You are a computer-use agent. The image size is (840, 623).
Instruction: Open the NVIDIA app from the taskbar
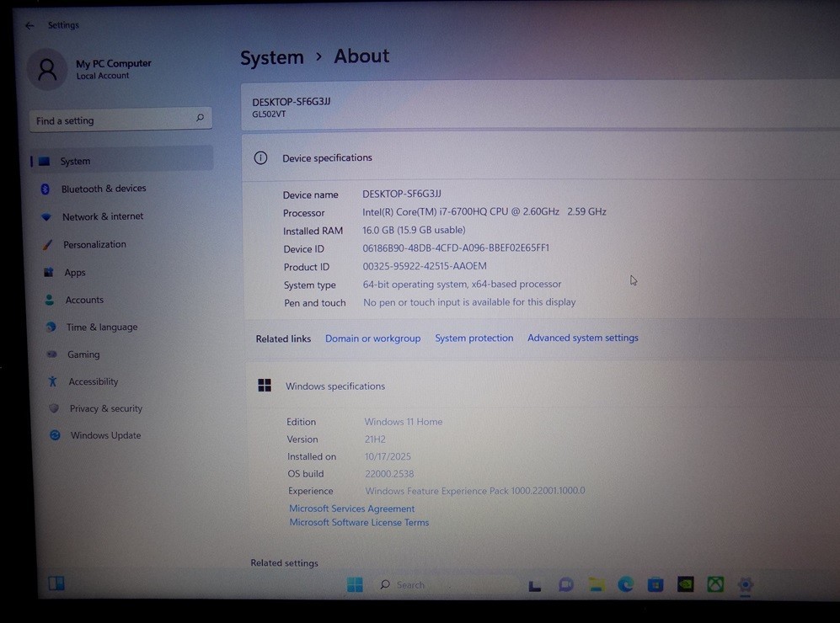coord(686,584)
